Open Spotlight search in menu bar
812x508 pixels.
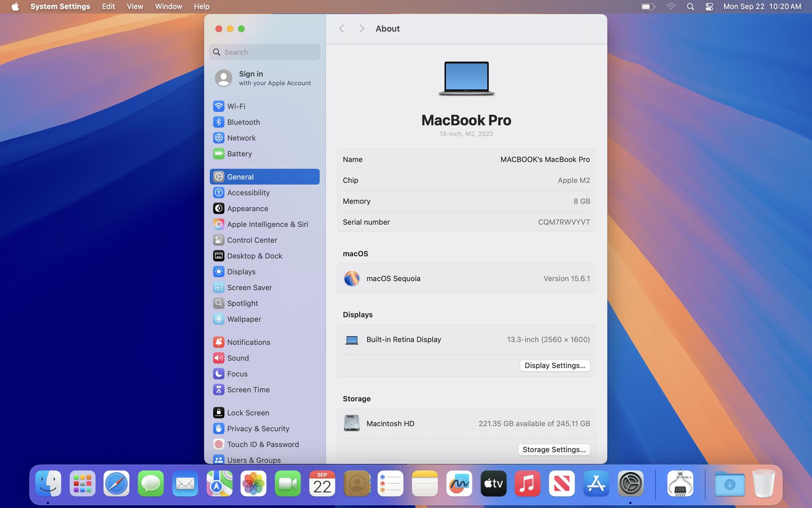(690, 7)
